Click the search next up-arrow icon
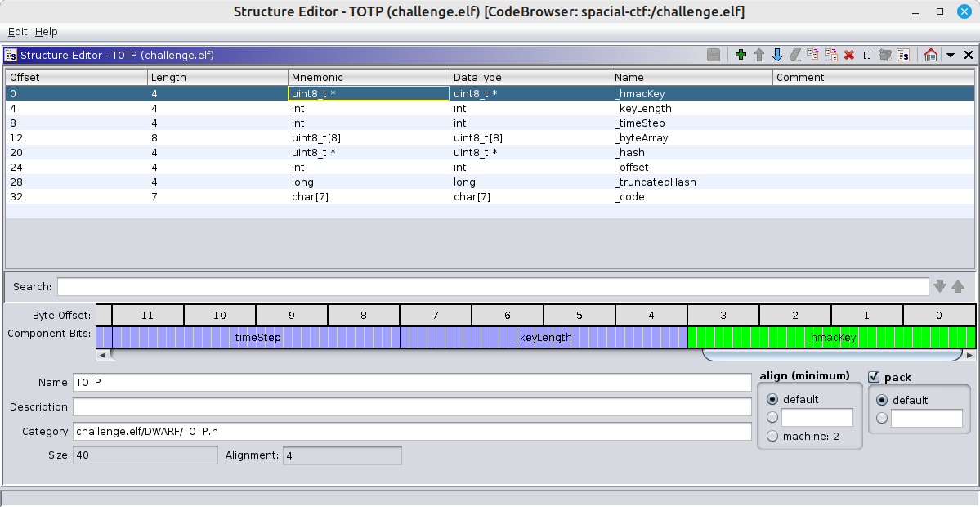This screenshot has width=980, height=507. (x=958, y=286)
